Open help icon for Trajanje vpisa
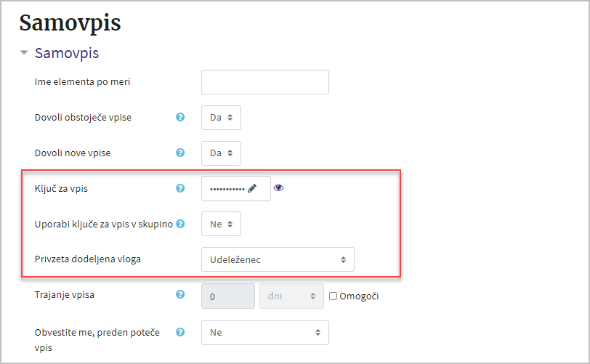The height and width of the screenshot is (364, 590). [180, 294]
